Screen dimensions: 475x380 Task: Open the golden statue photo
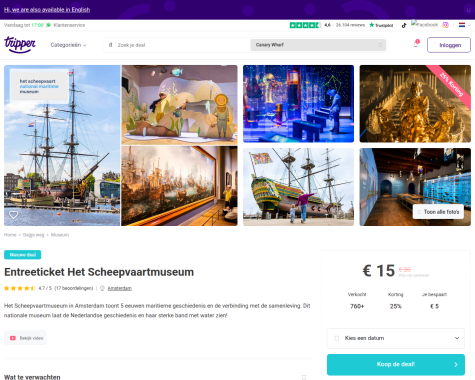pyautogui.click(x=415, y=104)
